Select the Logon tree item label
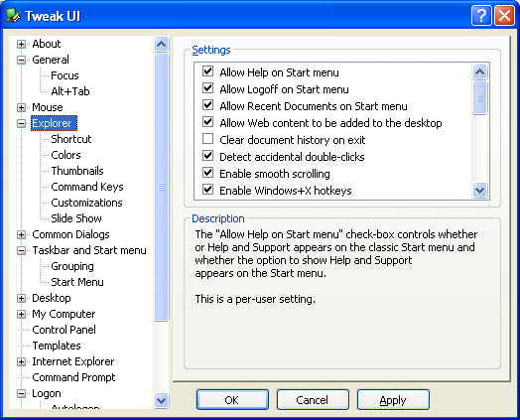520x420 pixels. click(x=47, y=393)
